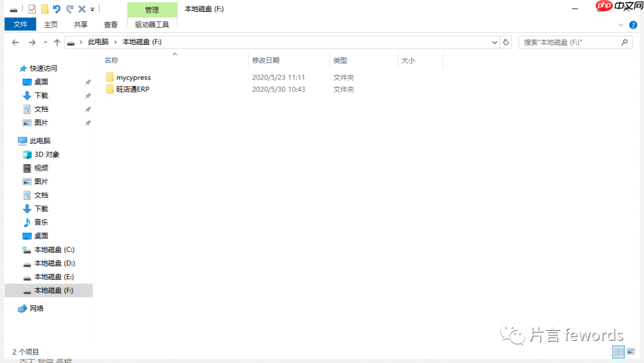Select 本地磁盘 (F:) in the navigation pane

coord(48,290)
